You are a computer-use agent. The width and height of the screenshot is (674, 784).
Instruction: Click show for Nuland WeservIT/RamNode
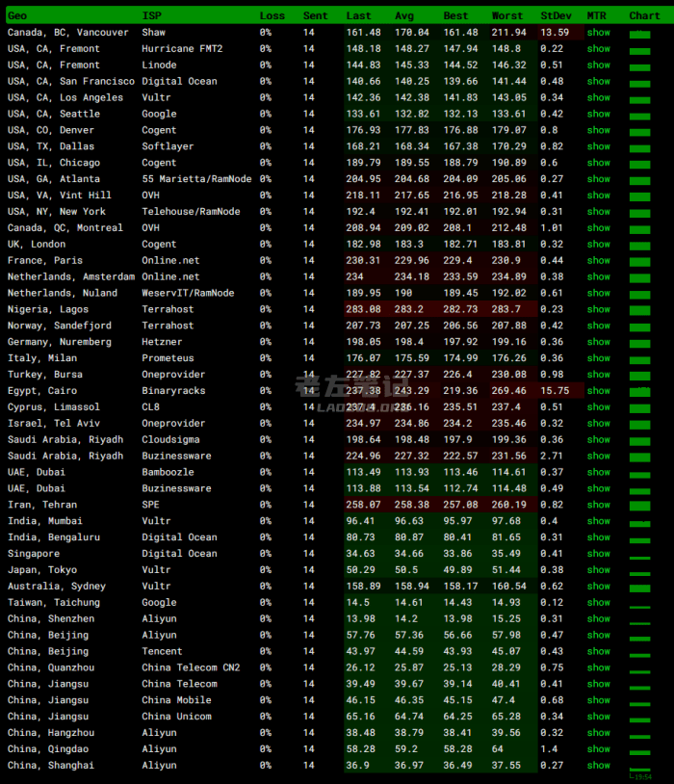(599, 293)
